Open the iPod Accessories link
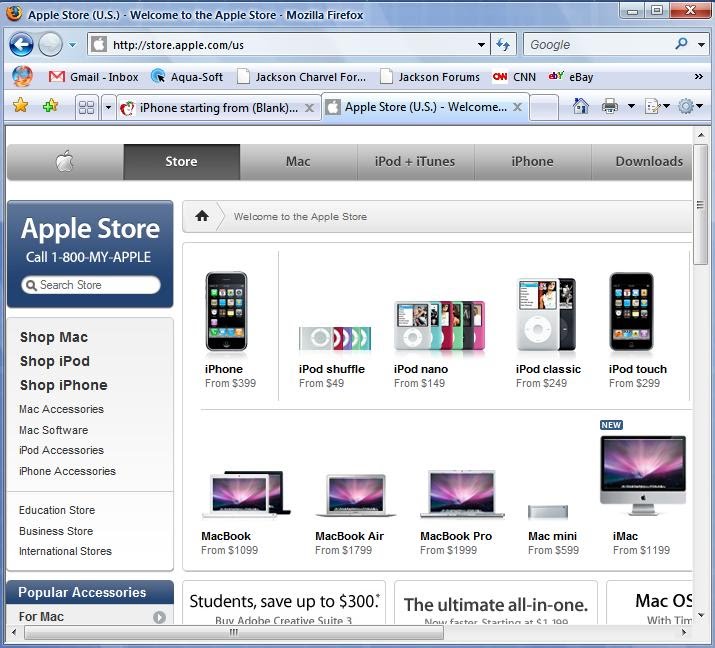Viewport: 715px width, 648px height. coord(61,450)
